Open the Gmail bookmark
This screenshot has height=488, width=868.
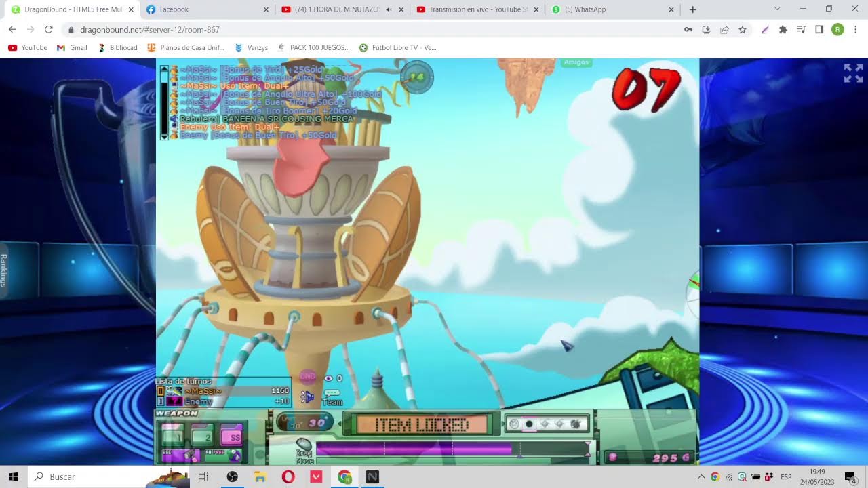click(72, 48)
